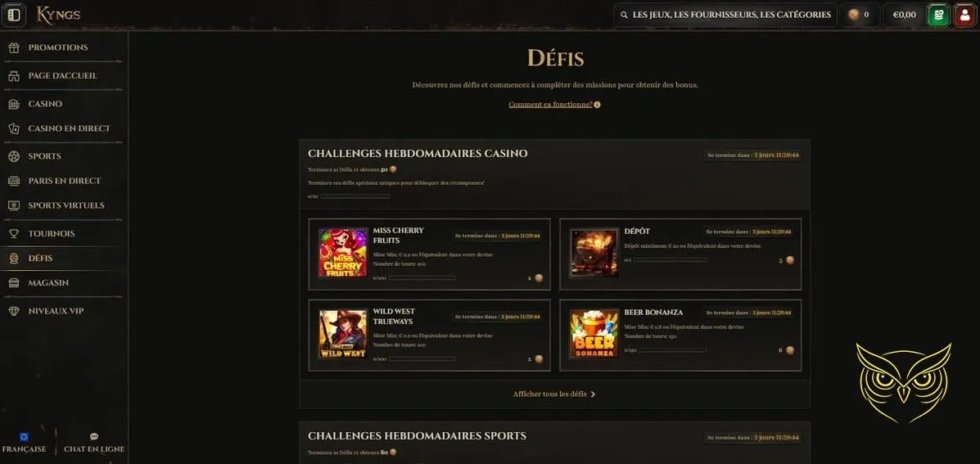This screenshot has height=464, width=980.
Task: Focus the games and providers search field
Action: [x=725, y=15]
